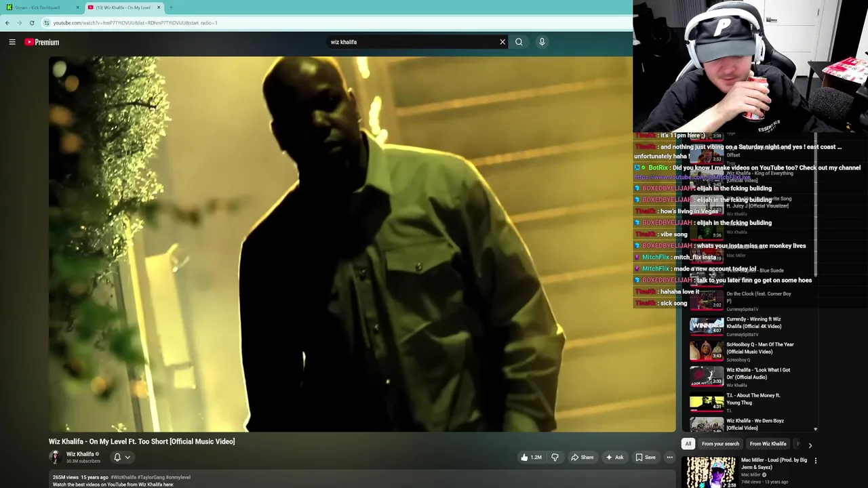The height and width of the screenshot is (488, 868).
Task: Save the video to a playlist
Action: pyautogui.click(x=645, y=457)
